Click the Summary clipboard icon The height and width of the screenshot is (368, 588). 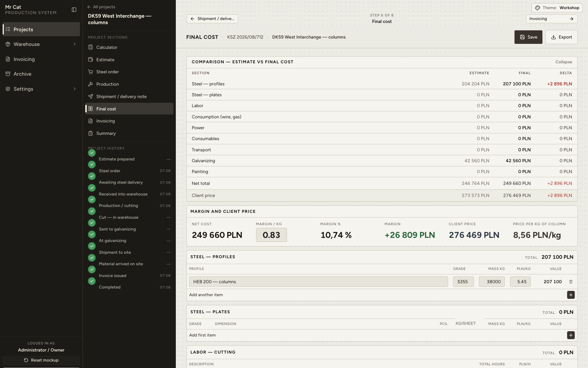click(x=91, y=133)
